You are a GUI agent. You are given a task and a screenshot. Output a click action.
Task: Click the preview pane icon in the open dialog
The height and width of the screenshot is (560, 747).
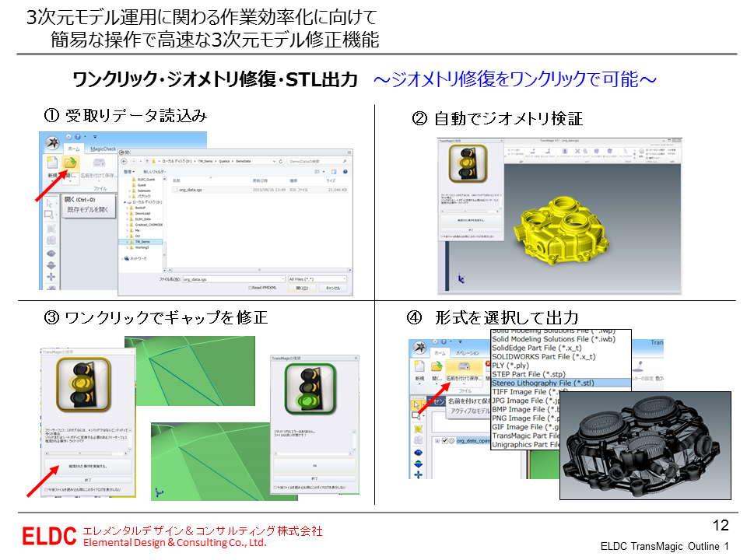click(334, 171)
